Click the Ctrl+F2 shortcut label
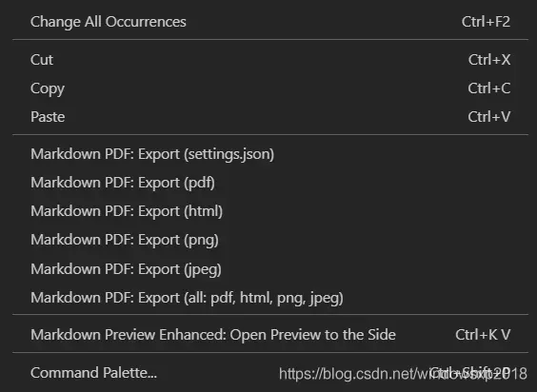 point(486,22)
